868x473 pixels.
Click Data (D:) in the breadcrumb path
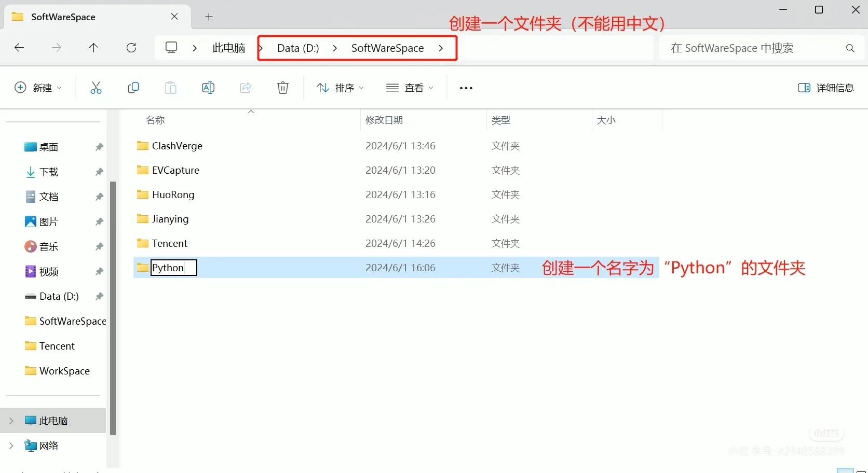click(x=297, y=48)
